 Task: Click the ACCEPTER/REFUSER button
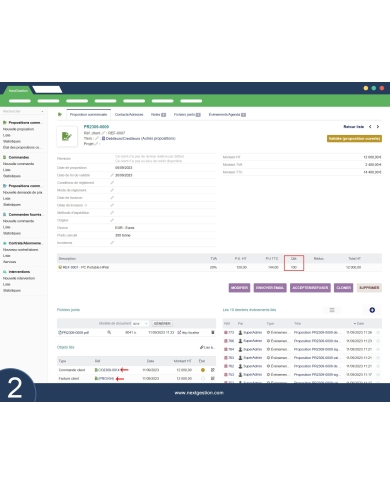click(310, 288)
